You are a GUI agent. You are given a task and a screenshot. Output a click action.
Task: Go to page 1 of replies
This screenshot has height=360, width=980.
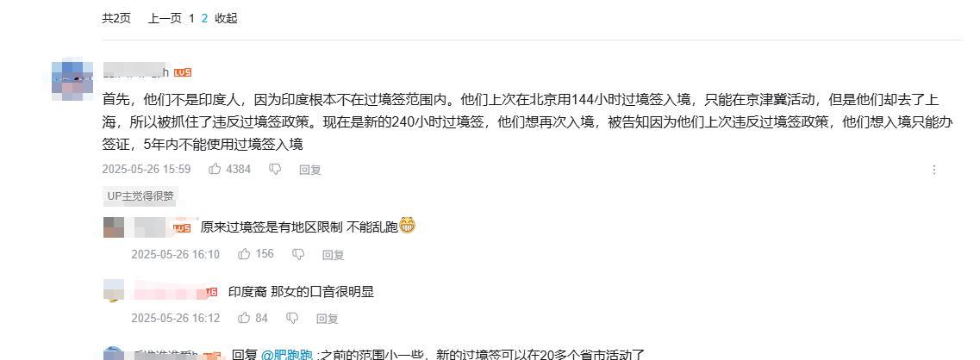point(192,19)
